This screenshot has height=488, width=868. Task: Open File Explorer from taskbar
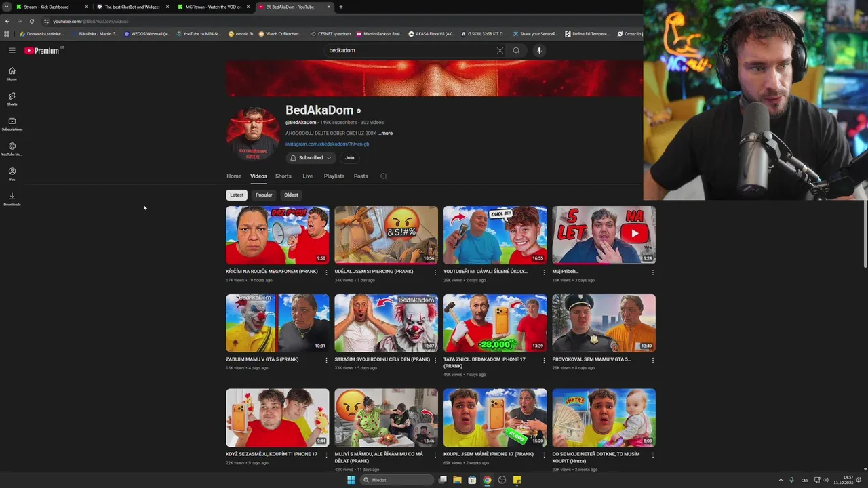457,480
